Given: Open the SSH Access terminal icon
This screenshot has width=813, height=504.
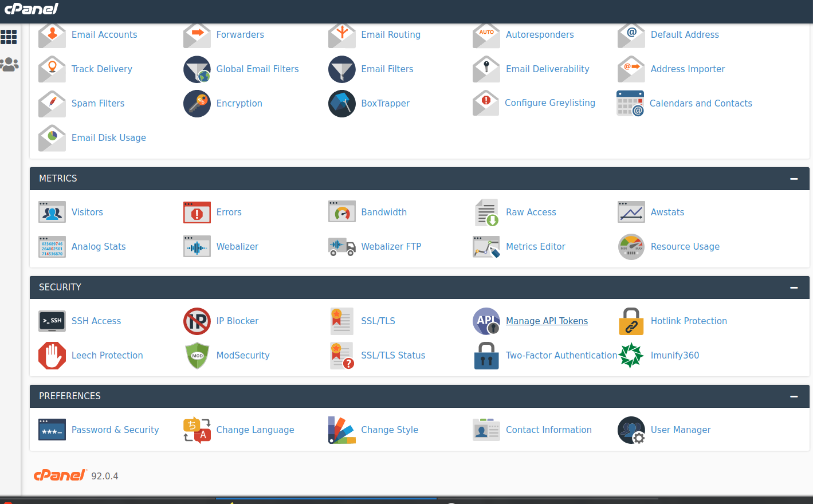Looking at the screenshot, I should [x=52, y=321].
